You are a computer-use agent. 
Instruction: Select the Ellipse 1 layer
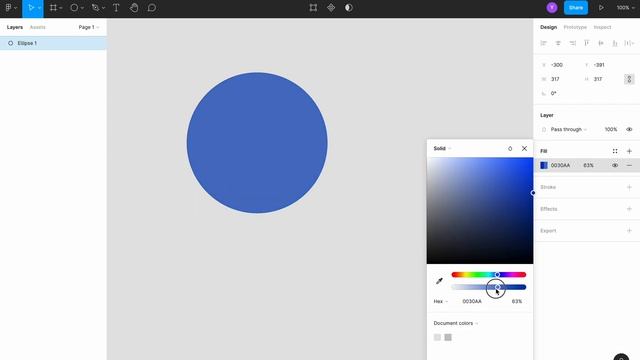tap(53, 43)
